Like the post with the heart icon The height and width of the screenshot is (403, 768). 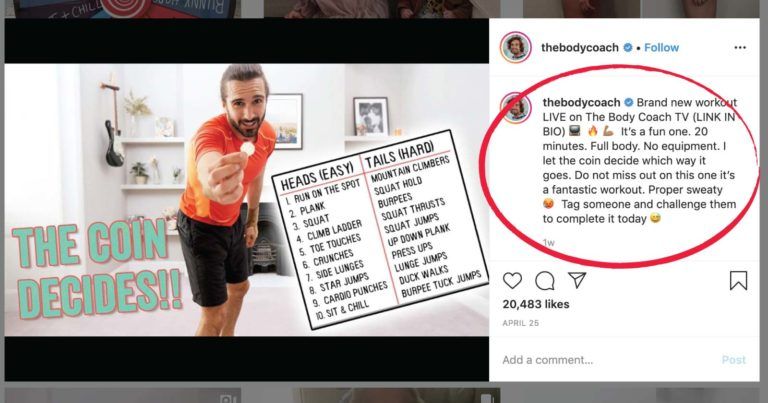click(512, 281)
